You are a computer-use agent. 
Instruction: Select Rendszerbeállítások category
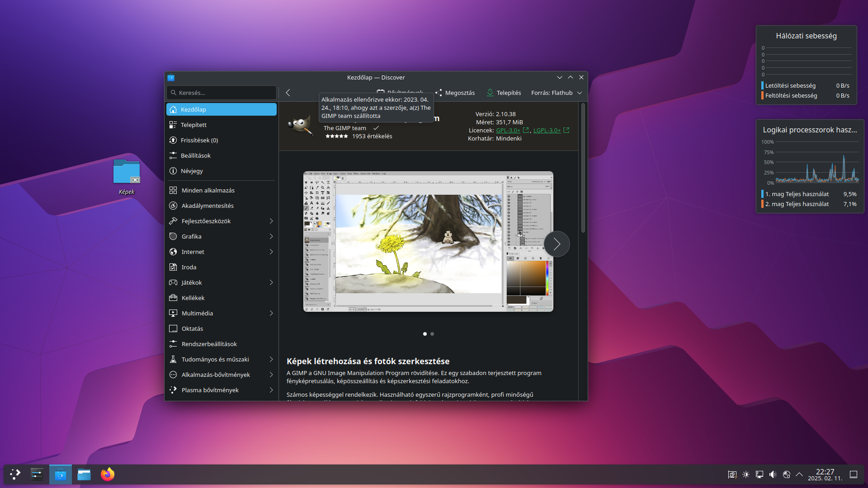coord(221,344)
